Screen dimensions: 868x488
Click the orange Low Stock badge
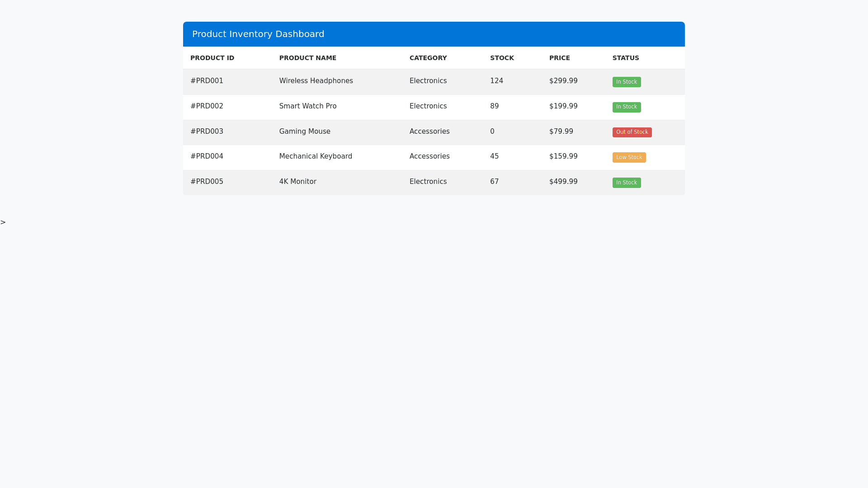coord(629,157)
